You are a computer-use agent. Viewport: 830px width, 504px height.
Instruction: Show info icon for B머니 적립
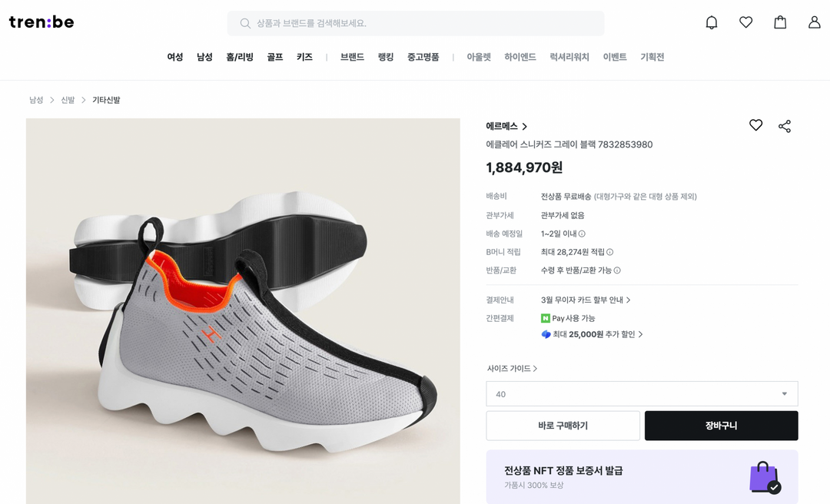(x=609, y=252)
